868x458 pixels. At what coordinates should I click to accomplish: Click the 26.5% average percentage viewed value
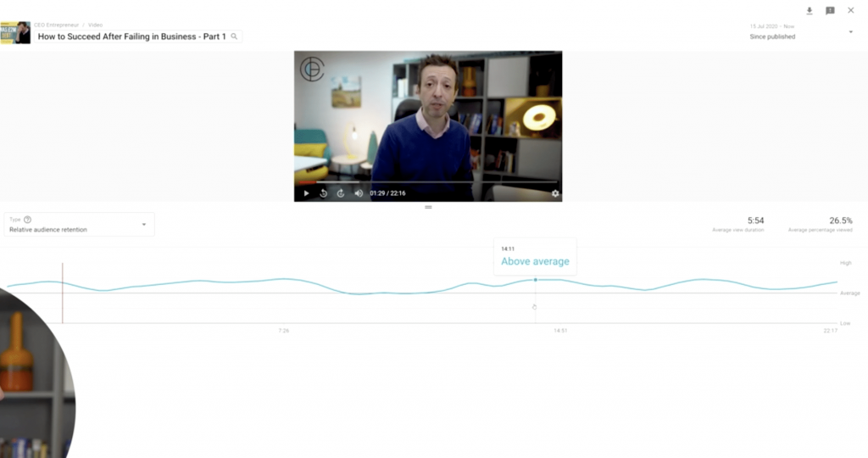click(841, 221)
